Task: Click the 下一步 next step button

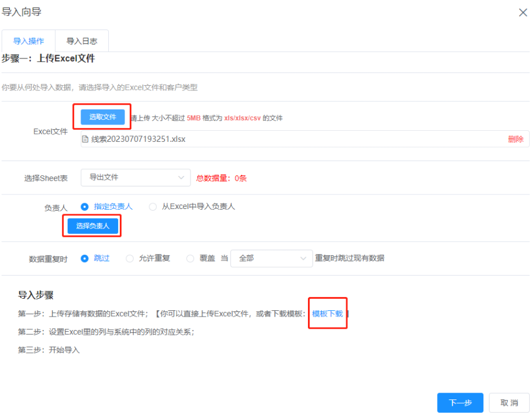Action: pos(460,402)
